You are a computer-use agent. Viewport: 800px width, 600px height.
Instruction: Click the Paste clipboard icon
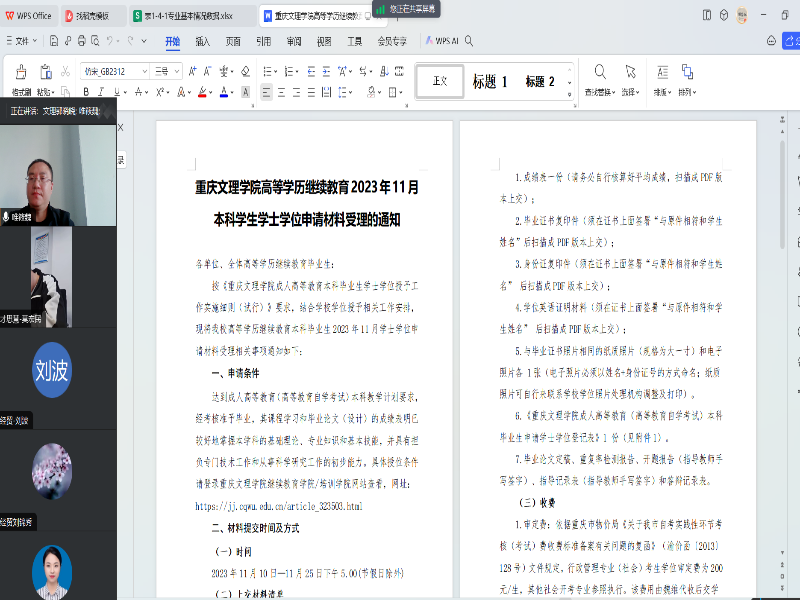(46, 73)
